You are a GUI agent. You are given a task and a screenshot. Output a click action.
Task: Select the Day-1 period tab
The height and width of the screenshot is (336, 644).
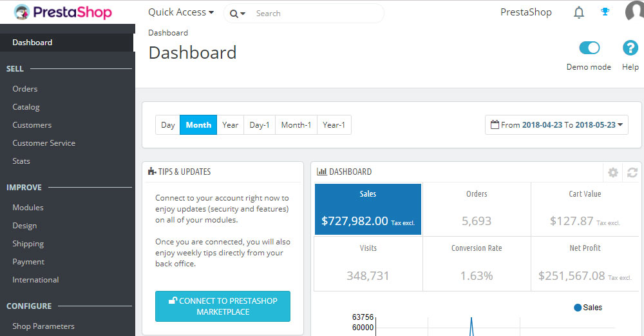(x=260, y=124)
